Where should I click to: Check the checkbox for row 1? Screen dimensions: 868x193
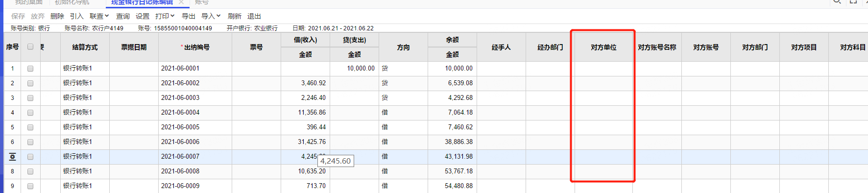[30, 69]
